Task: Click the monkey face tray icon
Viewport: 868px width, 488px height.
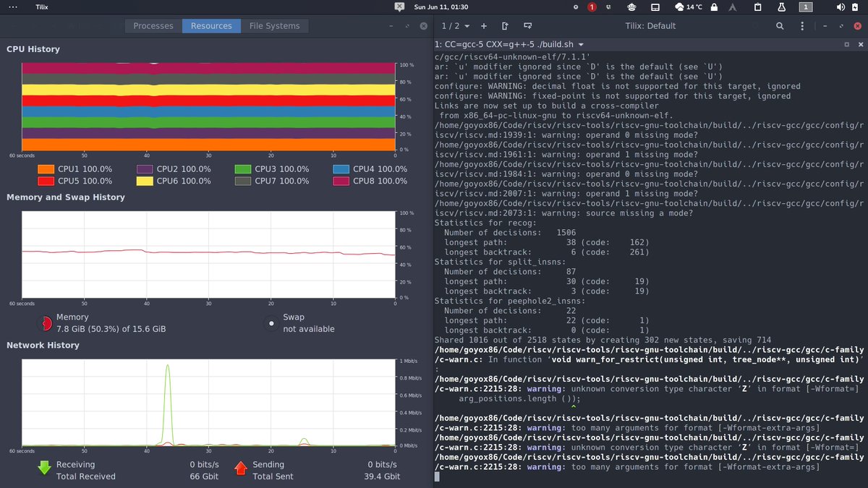Action: pyautogui.click(x=631, y=7)
